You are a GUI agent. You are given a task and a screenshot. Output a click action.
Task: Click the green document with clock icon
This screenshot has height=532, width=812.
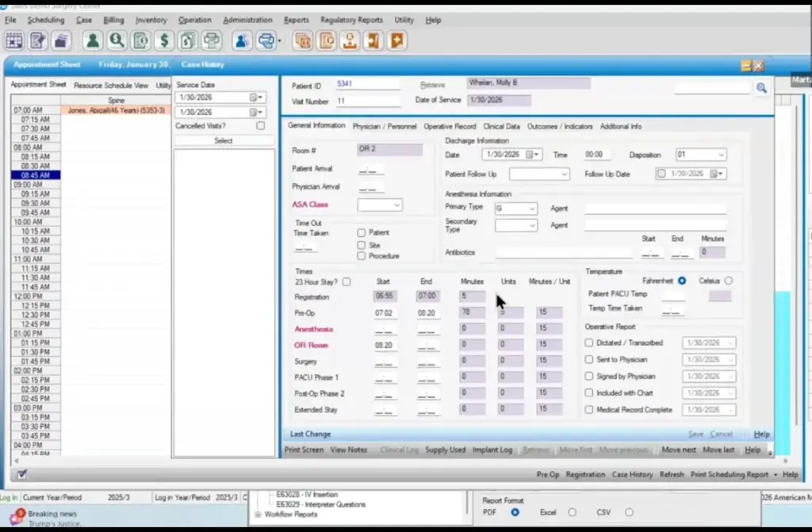tap(140, 40)
